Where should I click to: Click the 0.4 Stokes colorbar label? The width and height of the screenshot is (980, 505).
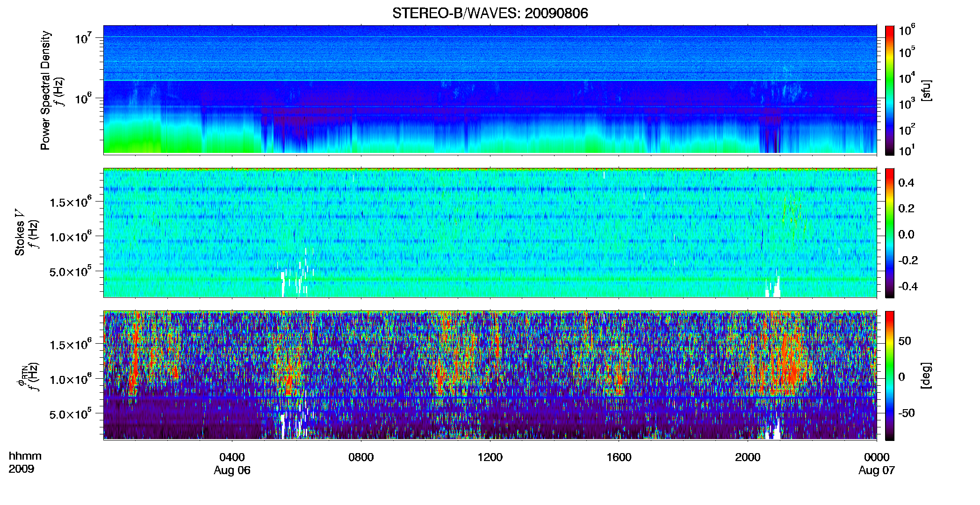pos(906,183)
